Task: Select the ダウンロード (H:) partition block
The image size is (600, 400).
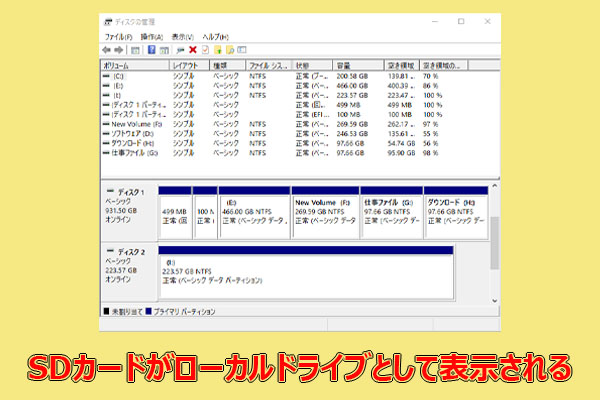Action: point(456,213)
